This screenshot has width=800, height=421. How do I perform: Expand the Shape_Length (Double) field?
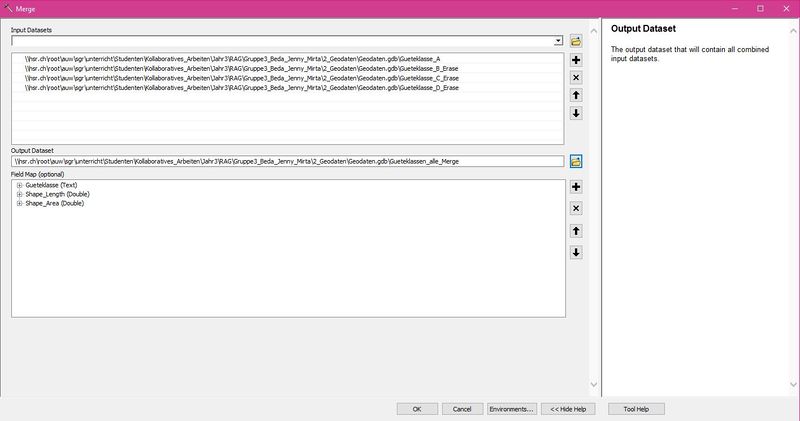coord(19,194)
